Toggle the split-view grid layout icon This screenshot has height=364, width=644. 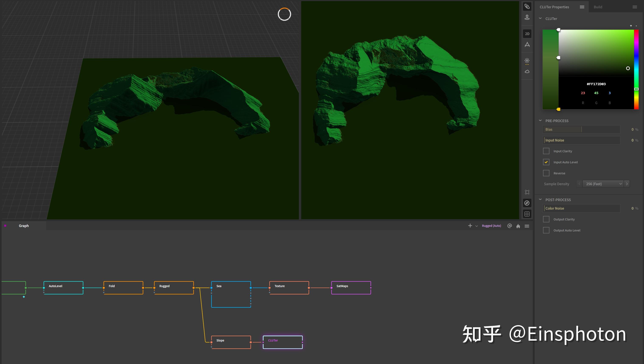click(x=527, y=214)
